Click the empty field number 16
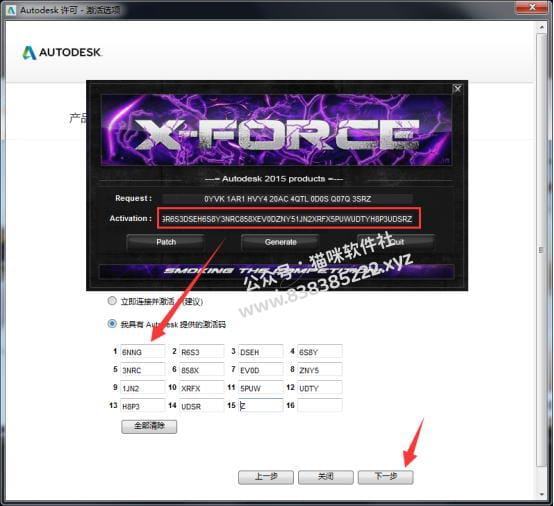Image resolution: width=554 pixels, height=506 pixels. 320,406
